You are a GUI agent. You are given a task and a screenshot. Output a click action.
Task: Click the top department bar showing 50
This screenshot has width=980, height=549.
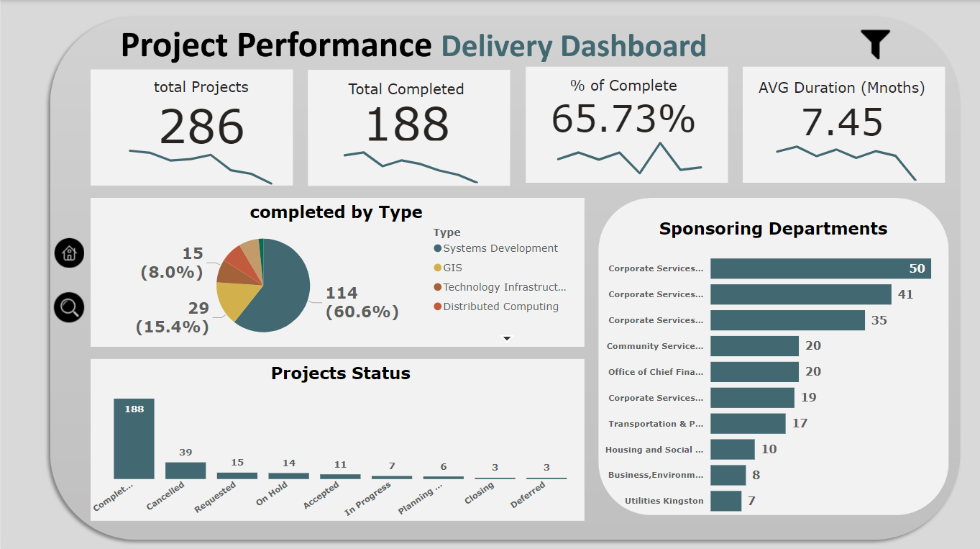click(x=820, y=268)
